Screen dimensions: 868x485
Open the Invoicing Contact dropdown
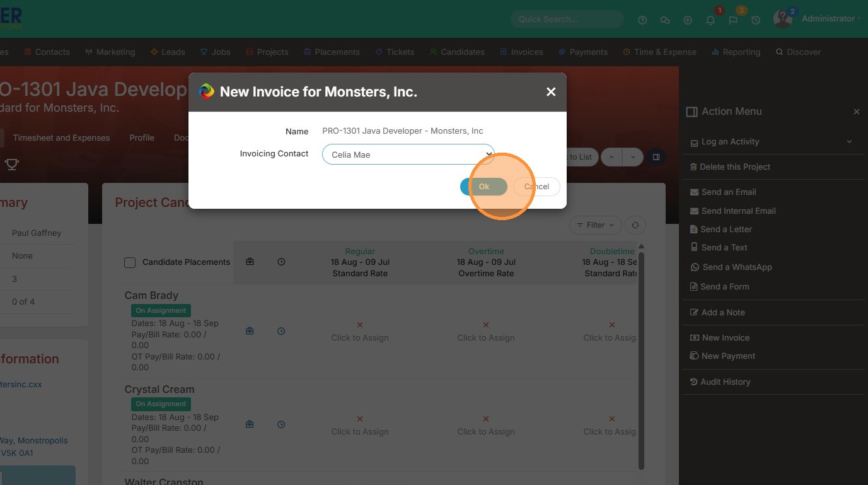408,155
